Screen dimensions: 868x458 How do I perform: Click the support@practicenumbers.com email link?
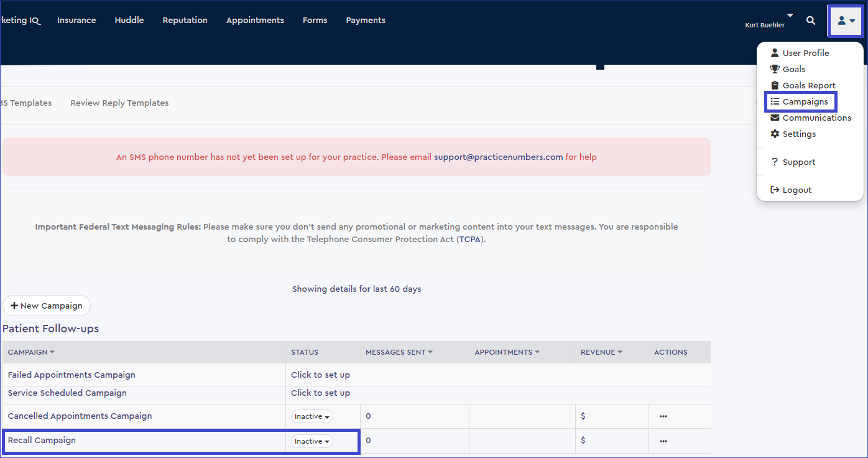(x=498, y=157)
